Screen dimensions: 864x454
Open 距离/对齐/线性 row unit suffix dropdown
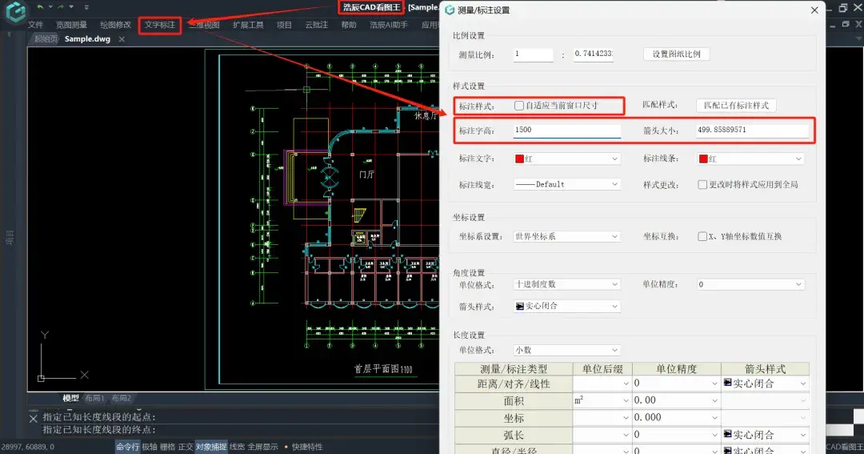tap(602, 383)
